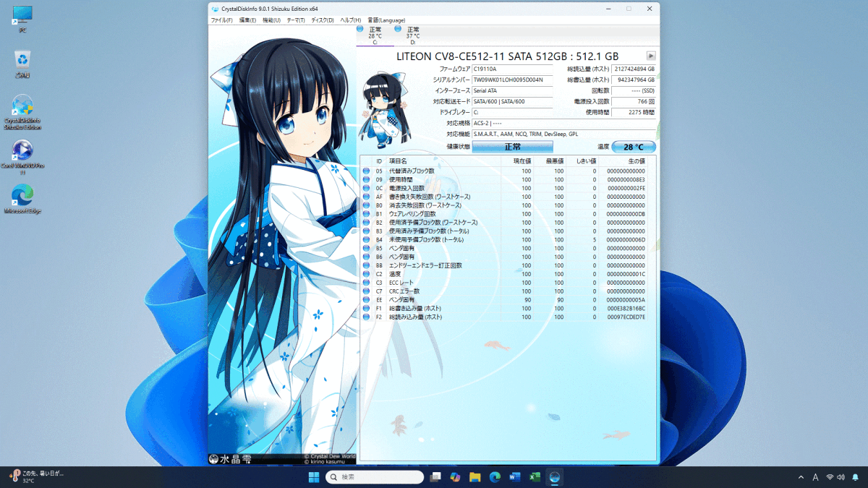Open the 言語(Language) menu

[387, 20]
